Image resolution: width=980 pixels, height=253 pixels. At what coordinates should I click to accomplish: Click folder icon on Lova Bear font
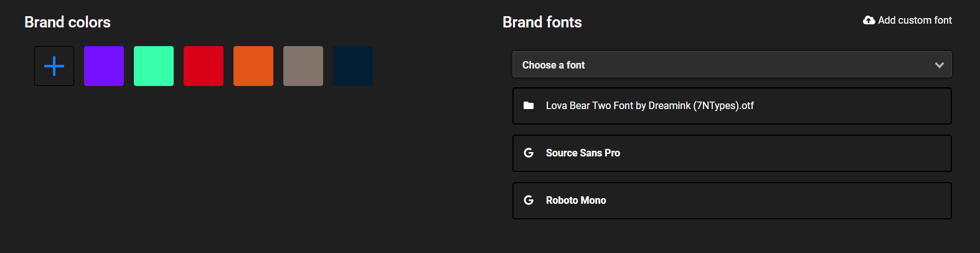coord(529,106)
